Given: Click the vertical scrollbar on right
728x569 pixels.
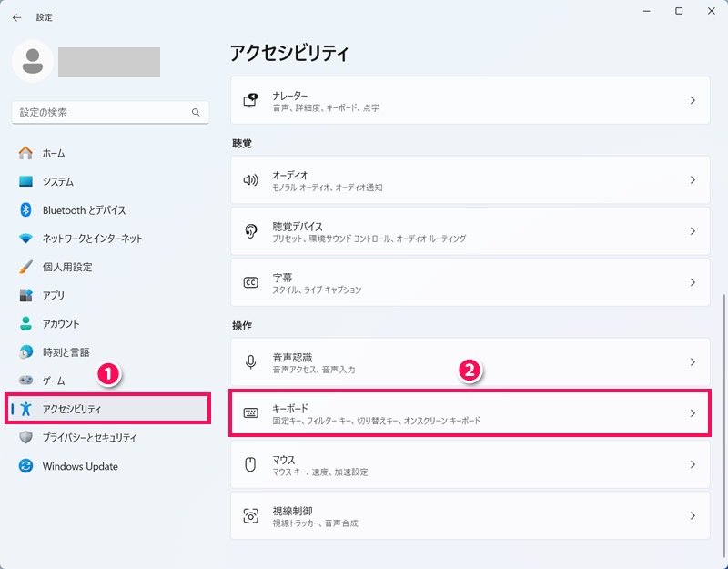Looking at the screenshot, I should (723, 410).
